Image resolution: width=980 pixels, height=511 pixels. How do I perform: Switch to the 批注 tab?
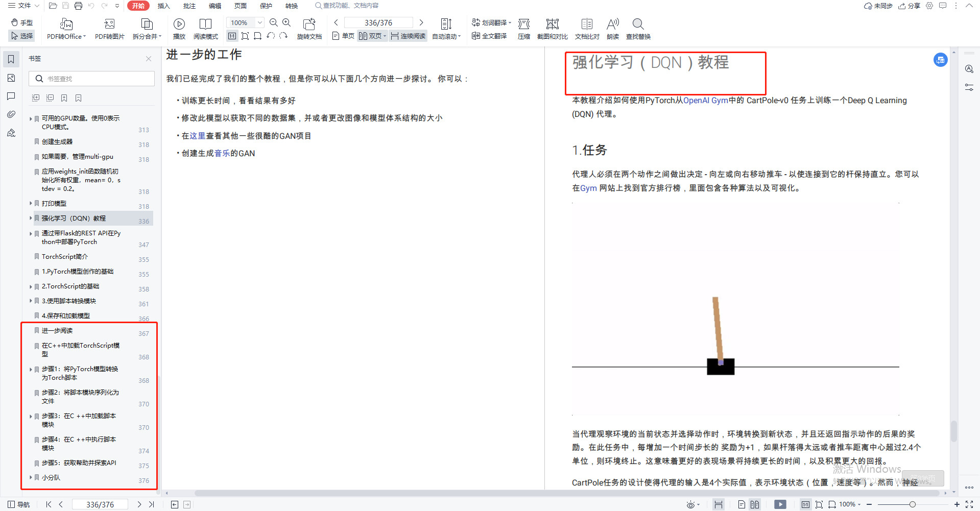[189, 6]
